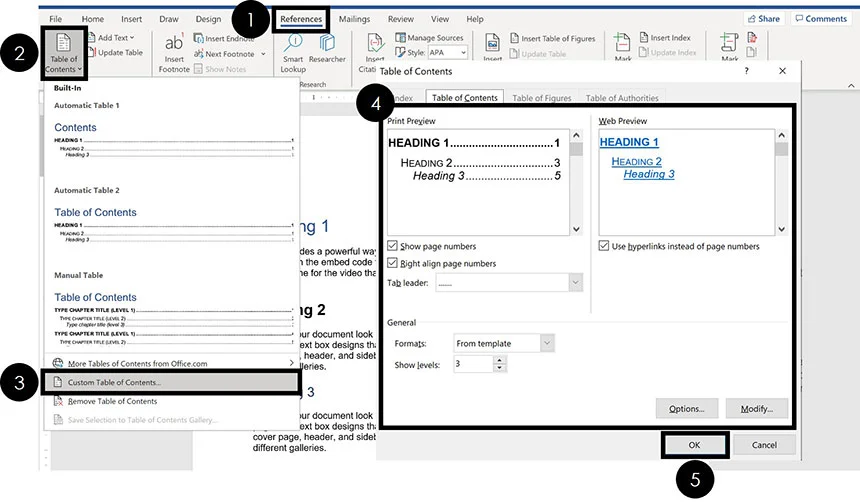Click More Tables of Contents from Office.com

click(x=172, y=363)
